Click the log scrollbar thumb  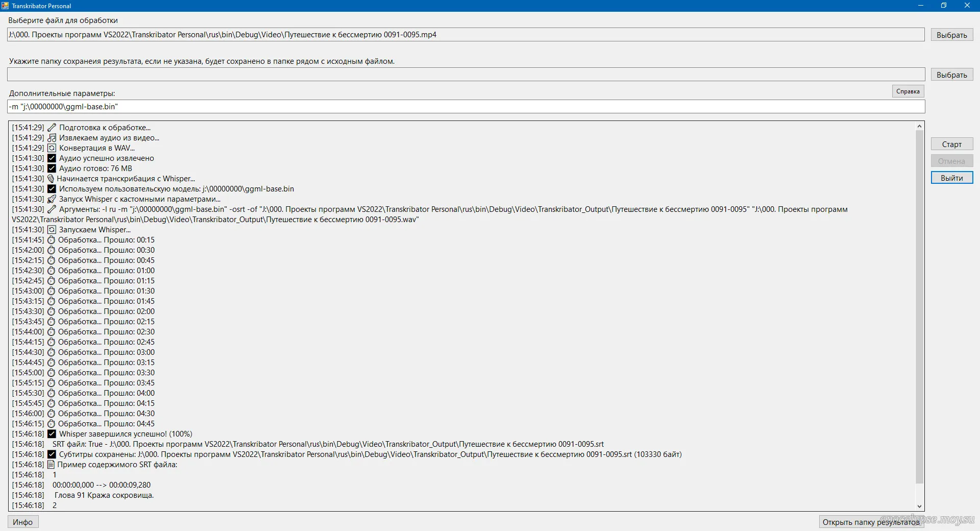click(x=919, y=306)
